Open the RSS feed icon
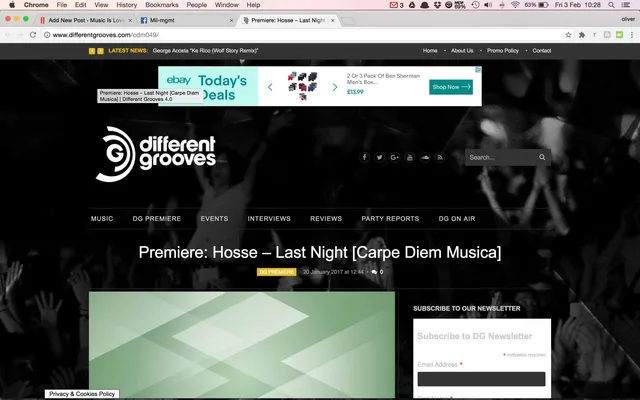This screenshot has width=640, height=400. point(440,157)
